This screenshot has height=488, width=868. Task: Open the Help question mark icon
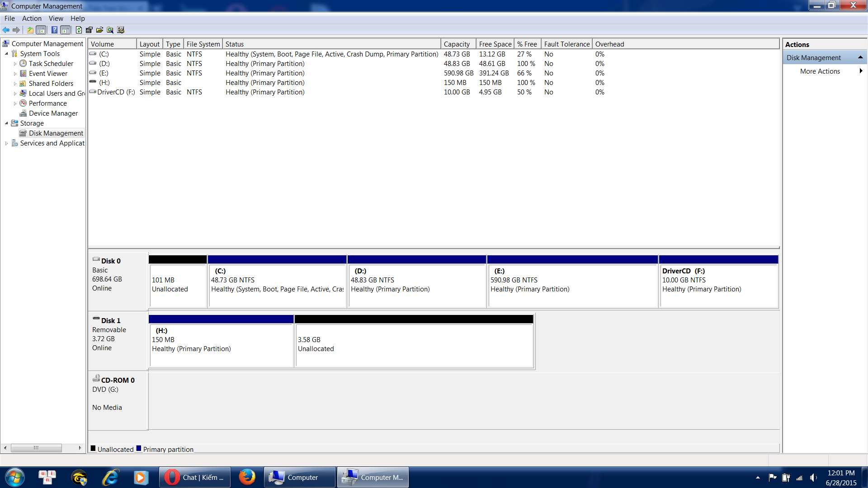(54, 30)
